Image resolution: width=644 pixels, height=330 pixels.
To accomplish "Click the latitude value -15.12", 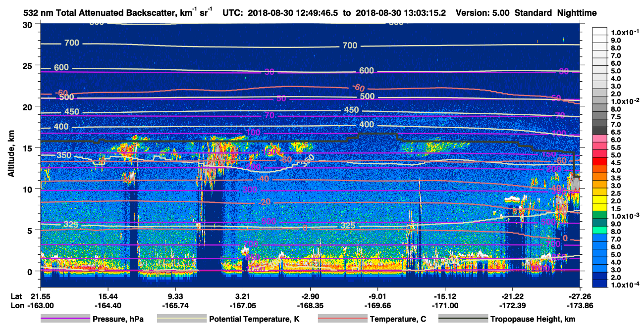I will 445,296.
